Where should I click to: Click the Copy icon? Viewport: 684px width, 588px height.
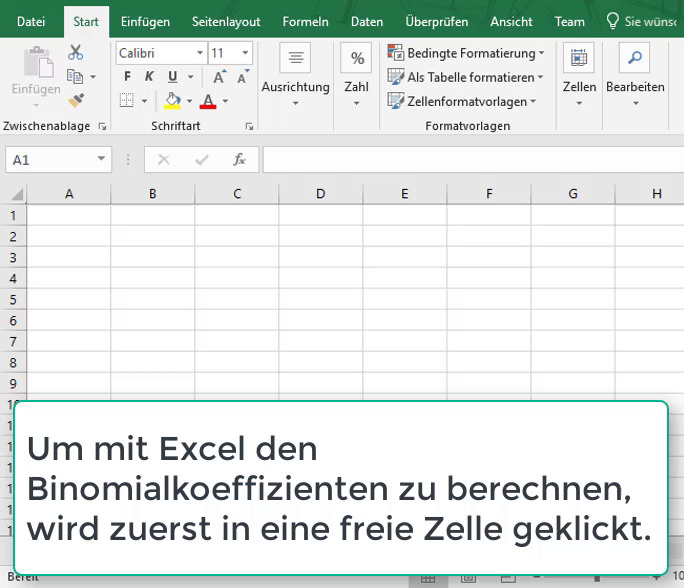click(x=75, y=76)
